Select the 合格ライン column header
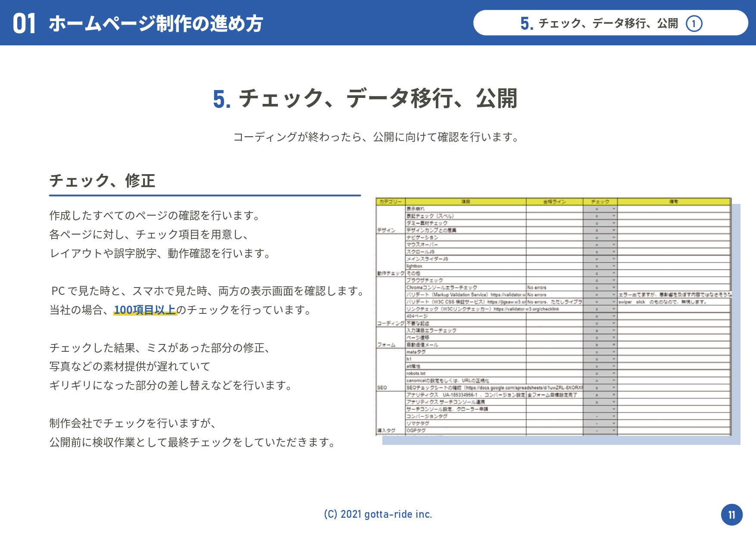 [x=554, y=202]
